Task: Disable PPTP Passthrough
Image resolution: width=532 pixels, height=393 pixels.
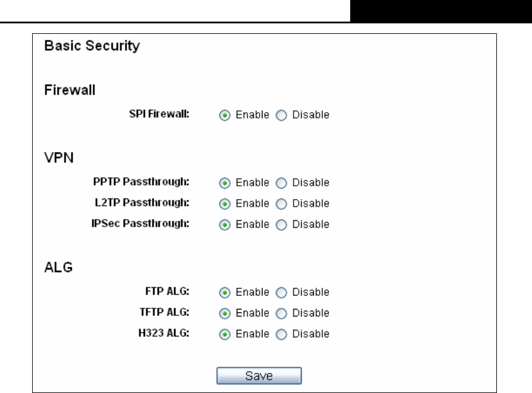Action: (x=281, y=183)
